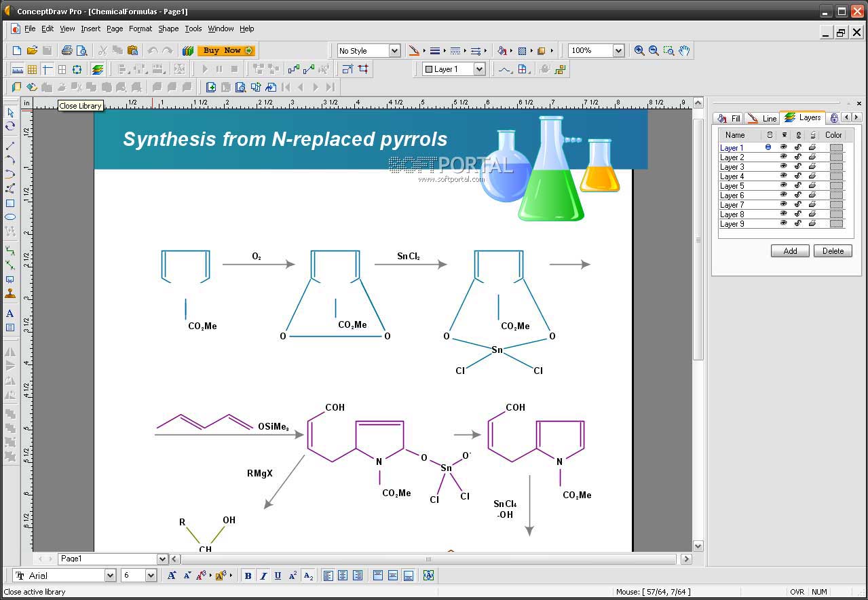Open the Arial font dropdown
Screen dimensions: 868x600
110,576
